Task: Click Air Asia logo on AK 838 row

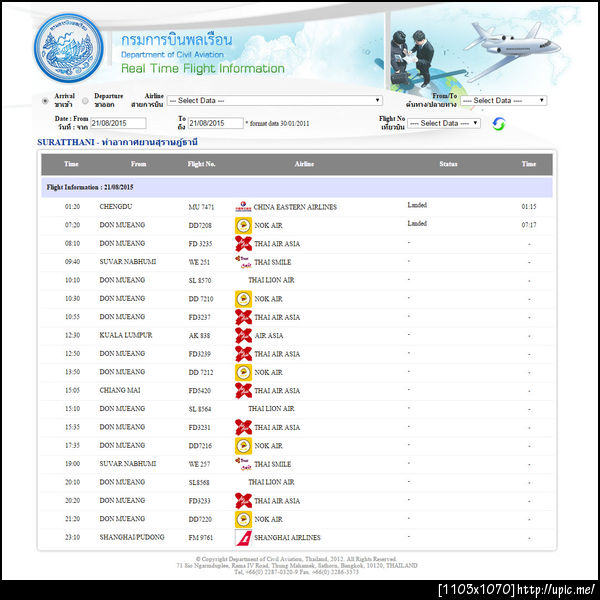Action: tap(243, 336)
